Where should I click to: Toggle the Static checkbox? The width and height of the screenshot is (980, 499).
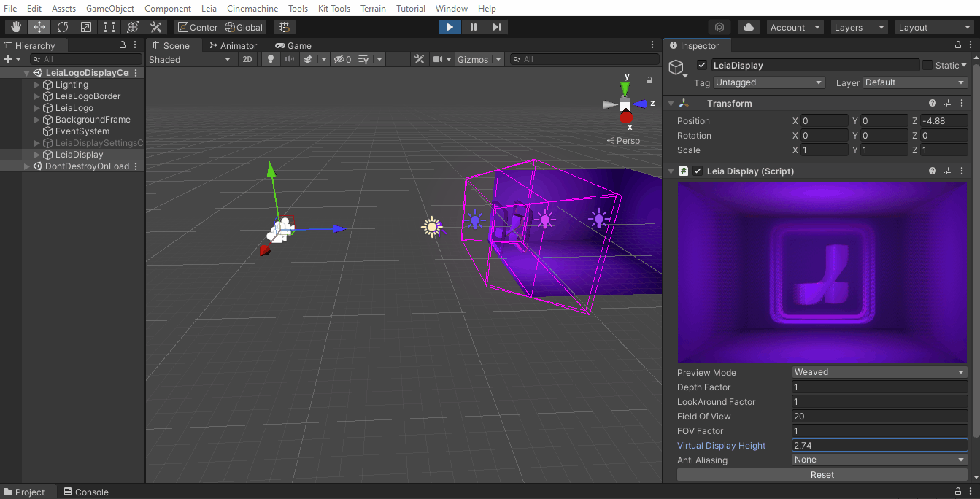(x=927, y=65)
